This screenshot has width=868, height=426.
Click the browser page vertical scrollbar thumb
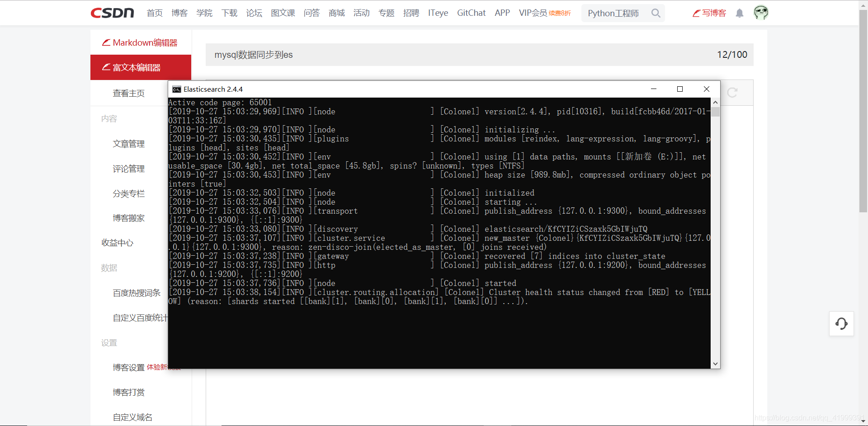click(x=863, y=111)
